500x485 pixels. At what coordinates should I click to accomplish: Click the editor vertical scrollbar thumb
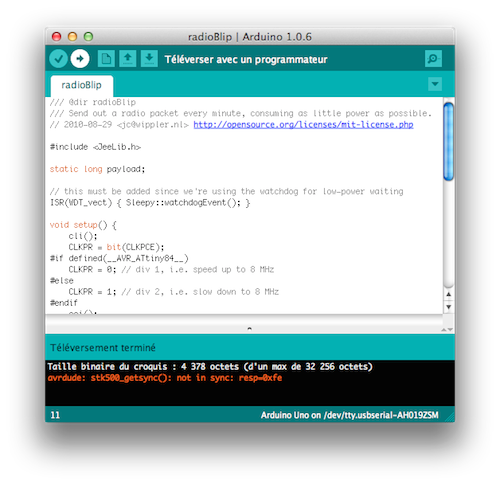click(449, 142)
